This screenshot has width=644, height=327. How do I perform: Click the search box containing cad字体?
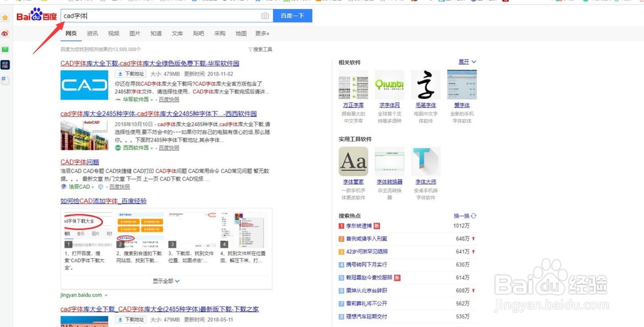(166, 16)
